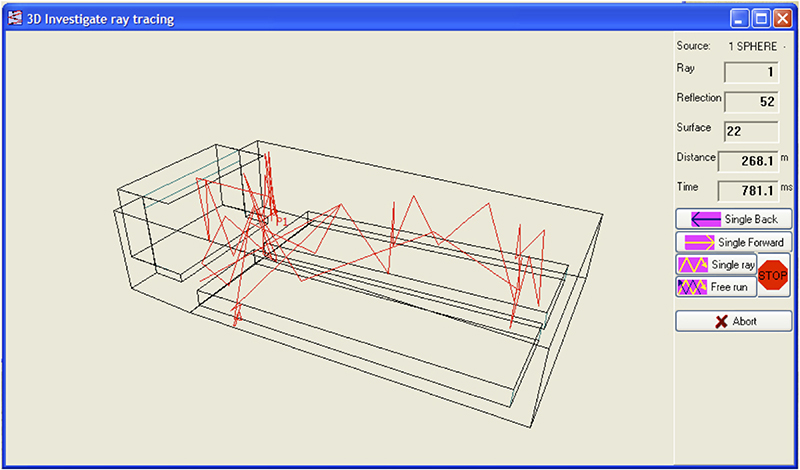800x470 pixels.
Task: Click the red X Abort icon
Action: 721,321
